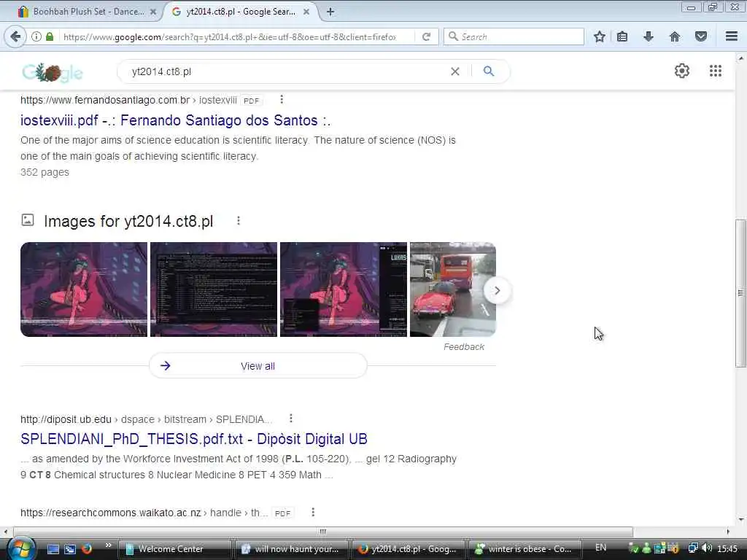Switch to 'winter is obese' taskbar window
747x560 pixels.
coord(525,549)
